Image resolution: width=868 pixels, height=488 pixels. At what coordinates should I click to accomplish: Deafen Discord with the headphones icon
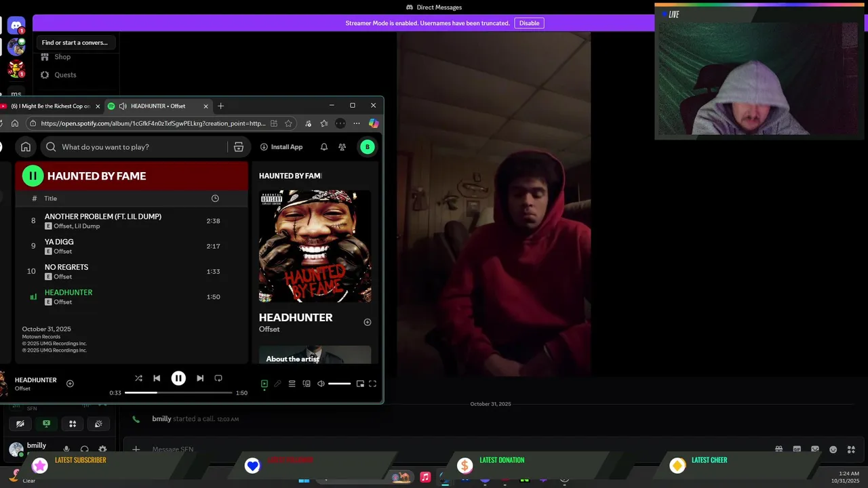point(85,449)
